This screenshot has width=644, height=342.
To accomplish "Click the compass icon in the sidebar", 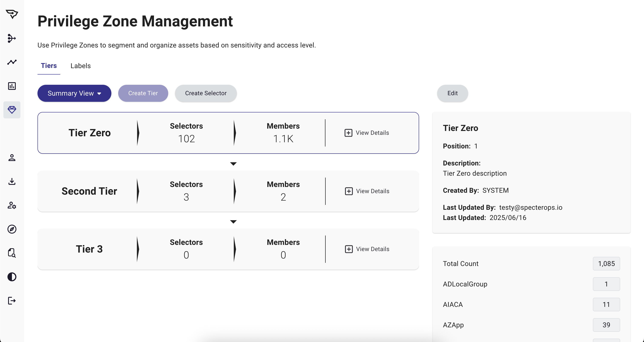I will point(12,229).
